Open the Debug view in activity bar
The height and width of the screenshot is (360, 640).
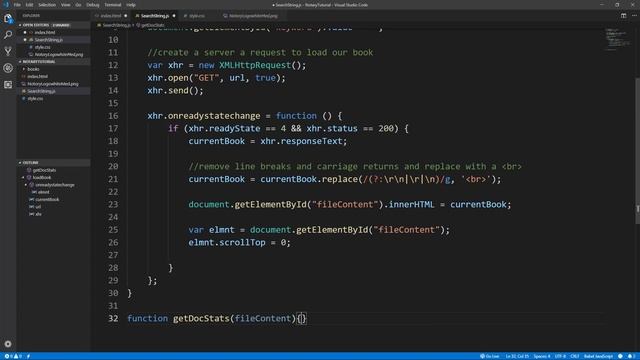point(8,68)
